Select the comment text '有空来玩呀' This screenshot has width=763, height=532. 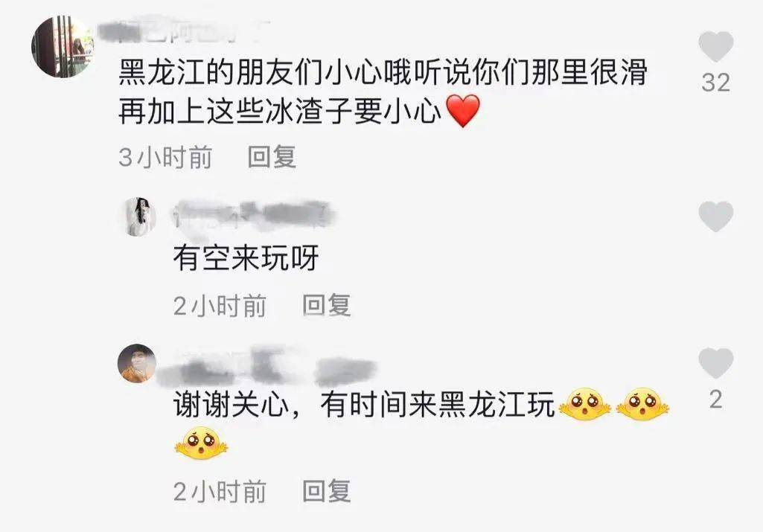[x=246, y=257]
